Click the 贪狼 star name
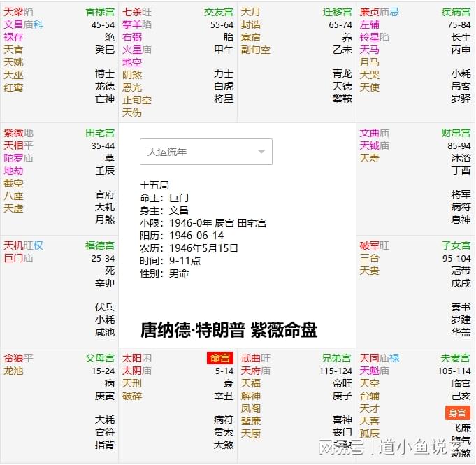The width and height of the screenshot is (476, 465). coord(13,358)
